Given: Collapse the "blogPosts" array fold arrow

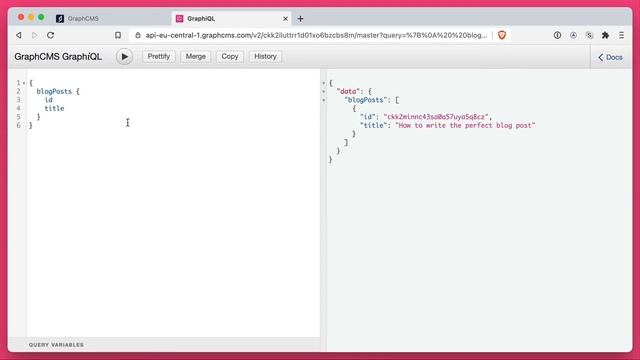Looking at the screenshot, I should click(324, 100).
